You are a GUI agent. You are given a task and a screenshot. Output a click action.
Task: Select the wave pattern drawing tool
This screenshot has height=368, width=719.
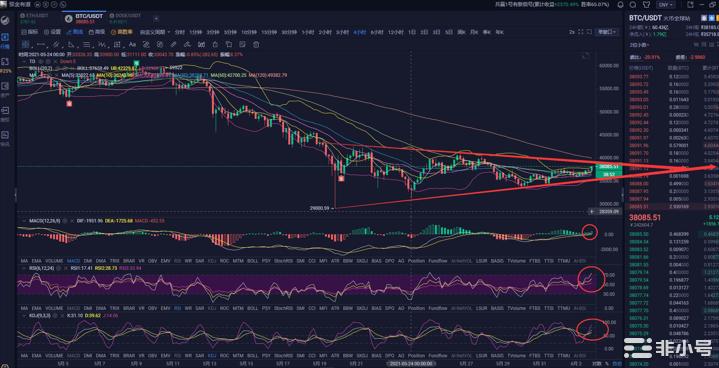[x=102, y=44]
